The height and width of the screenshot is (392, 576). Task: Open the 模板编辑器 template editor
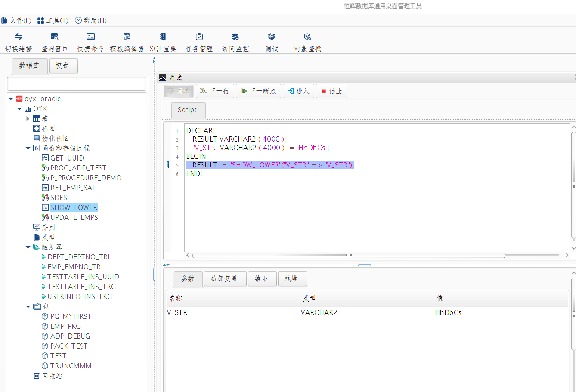coord(127,37)
